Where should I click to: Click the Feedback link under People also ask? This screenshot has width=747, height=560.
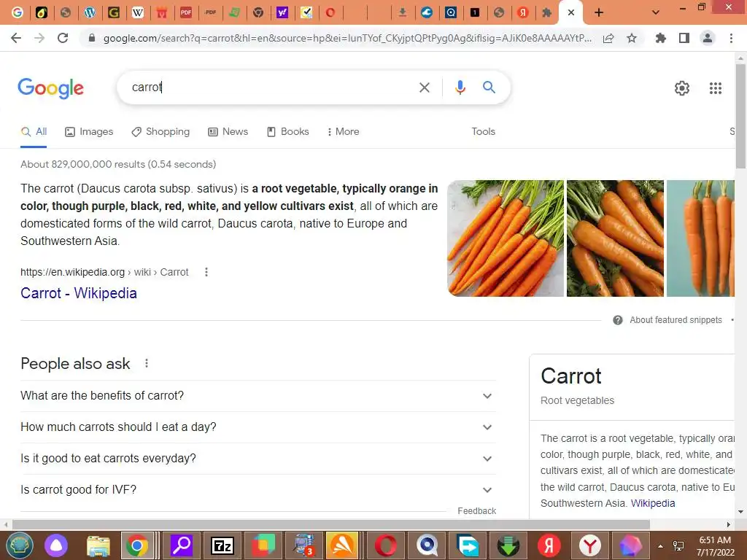[x=477, y=511]
